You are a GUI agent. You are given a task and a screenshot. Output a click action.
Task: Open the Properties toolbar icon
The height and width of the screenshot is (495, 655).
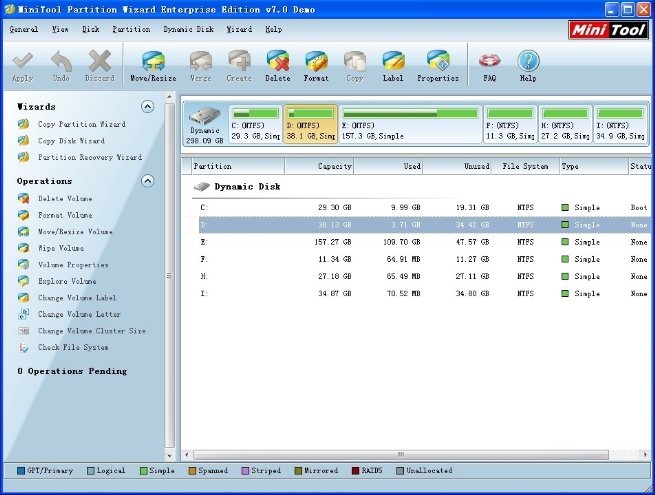click(x=438, y=61)
